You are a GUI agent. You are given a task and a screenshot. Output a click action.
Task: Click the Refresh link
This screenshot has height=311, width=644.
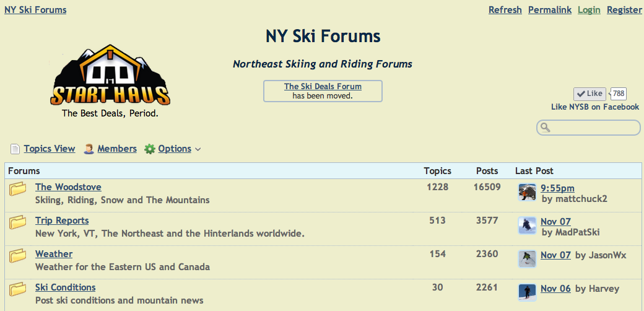tap(505, 10)
